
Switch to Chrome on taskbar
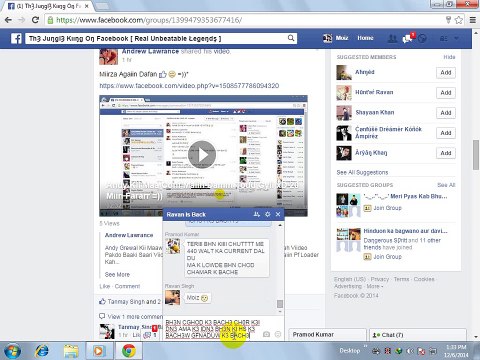point(128,351)
